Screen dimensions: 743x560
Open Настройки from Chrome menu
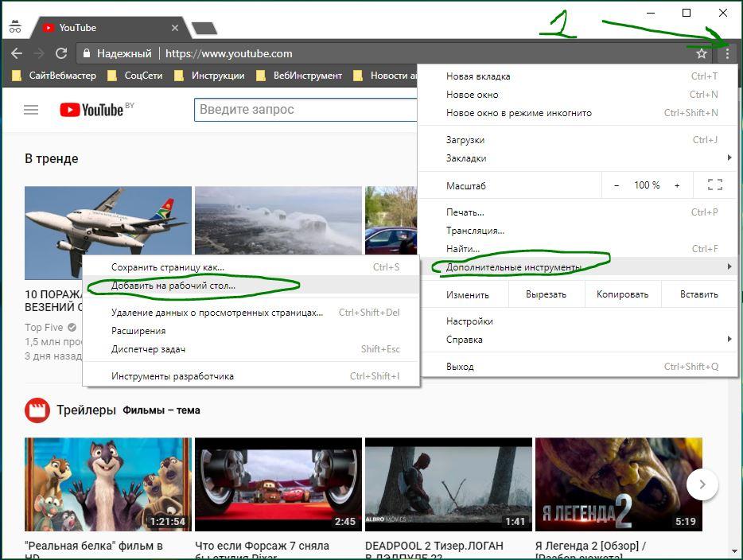[x=578, y=321]
